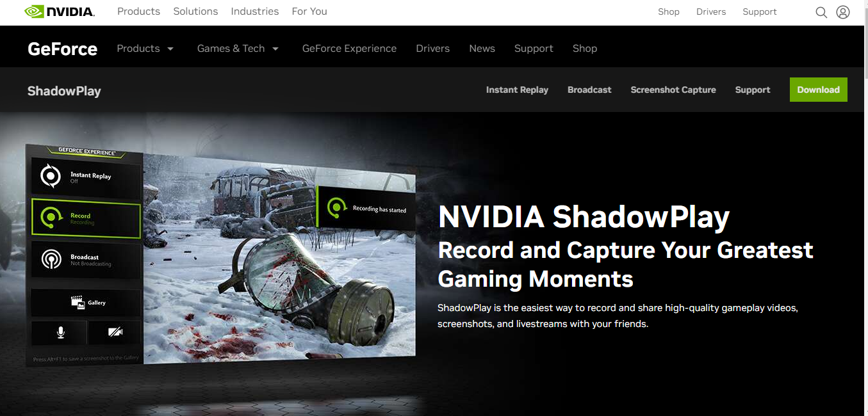Click the NVIDIA logo
Viewport: 868px width, 416px height.
coord(59,12)
